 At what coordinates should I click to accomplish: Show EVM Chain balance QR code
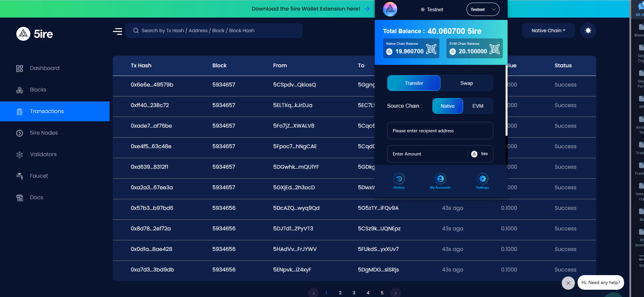(494, 49)
